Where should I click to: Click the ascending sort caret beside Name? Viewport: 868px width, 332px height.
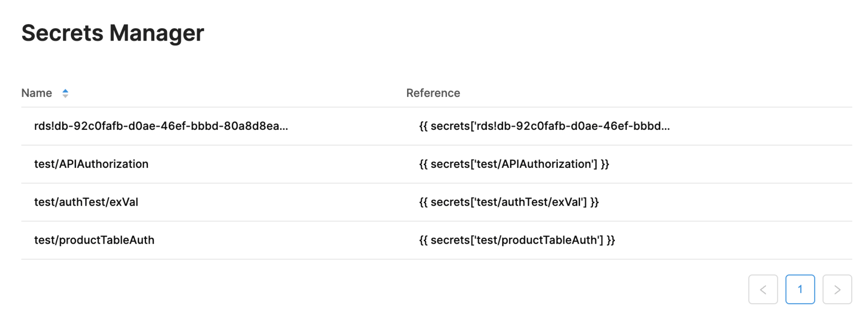point(65,90)
